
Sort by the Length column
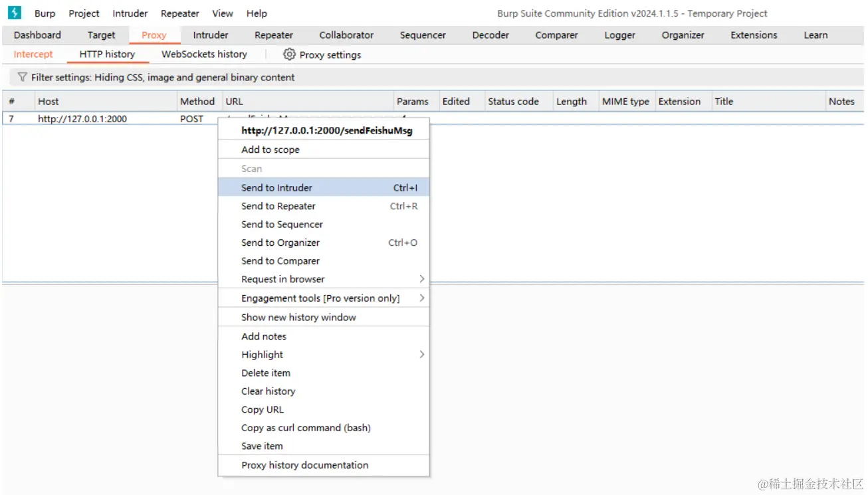click(576, 102)
